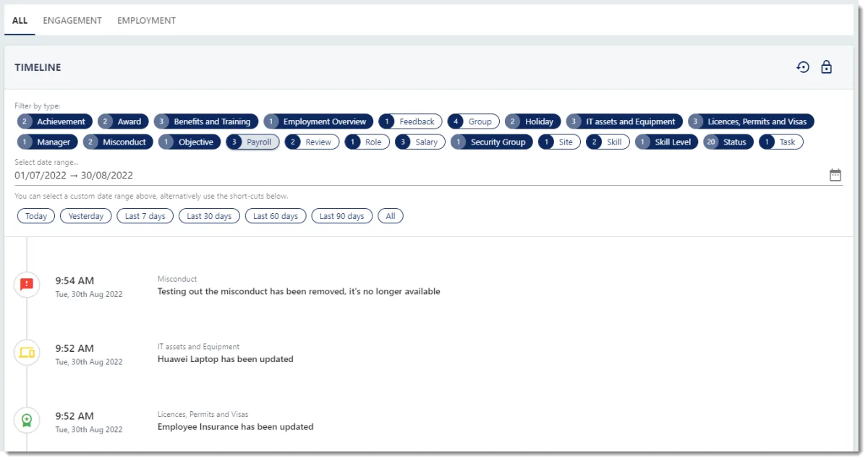Toggle the Licences, Permits and Visas filter
The image size is (868, 461).
click(x=751, y=121)
